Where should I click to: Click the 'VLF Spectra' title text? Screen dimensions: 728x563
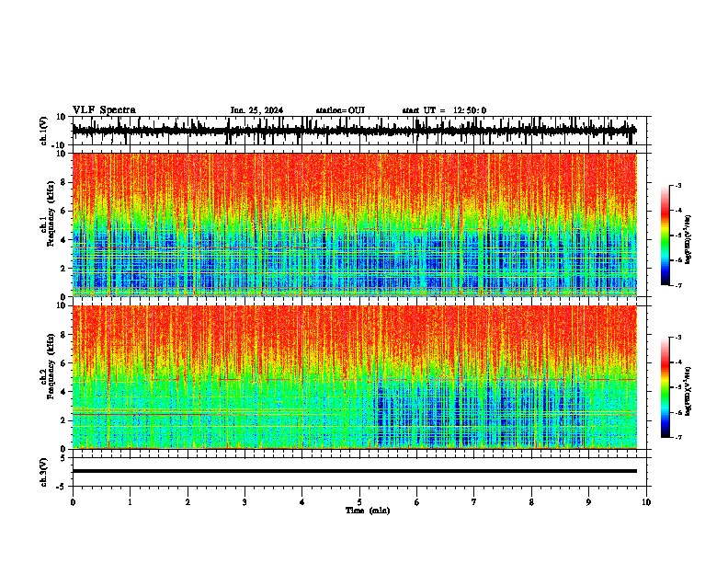point(104,110)
